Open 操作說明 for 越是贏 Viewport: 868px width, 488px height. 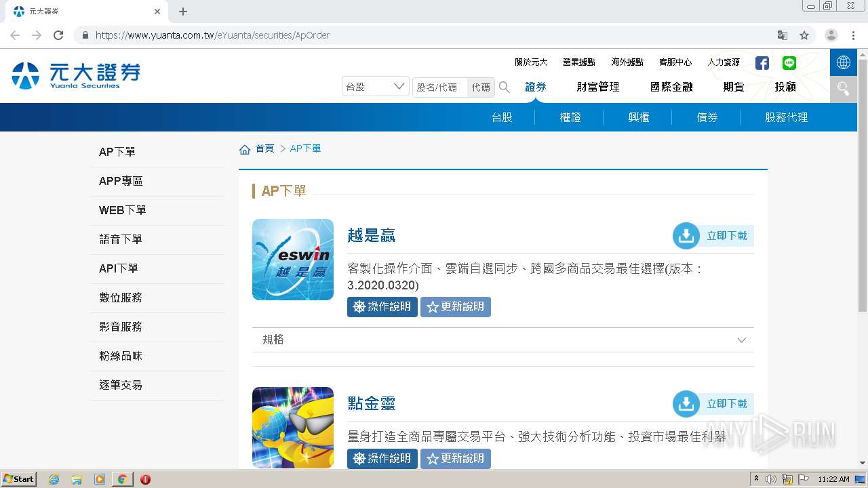382,307
